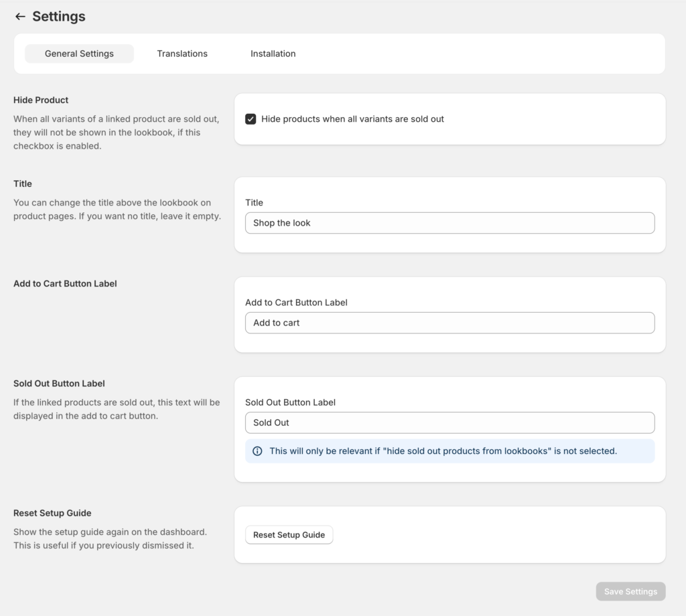Screen dimensions: 686x616
Task: Select the "Sold Out" text input field
Action: (x=450, y=422)
